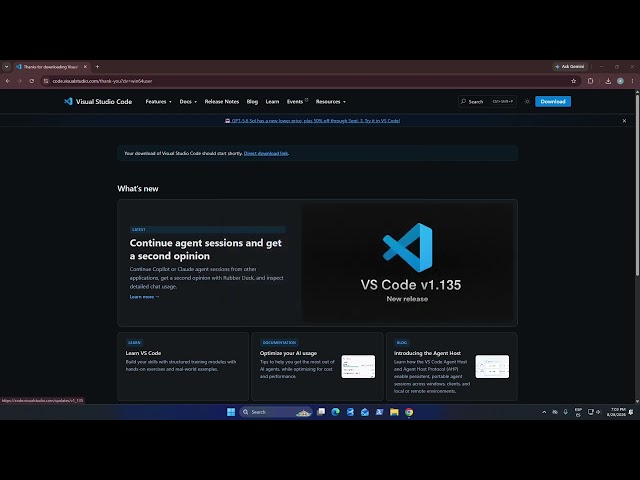Screen dimensions: 640x480
Task: Go back using the browser back arrow
Action: (8, 81)
